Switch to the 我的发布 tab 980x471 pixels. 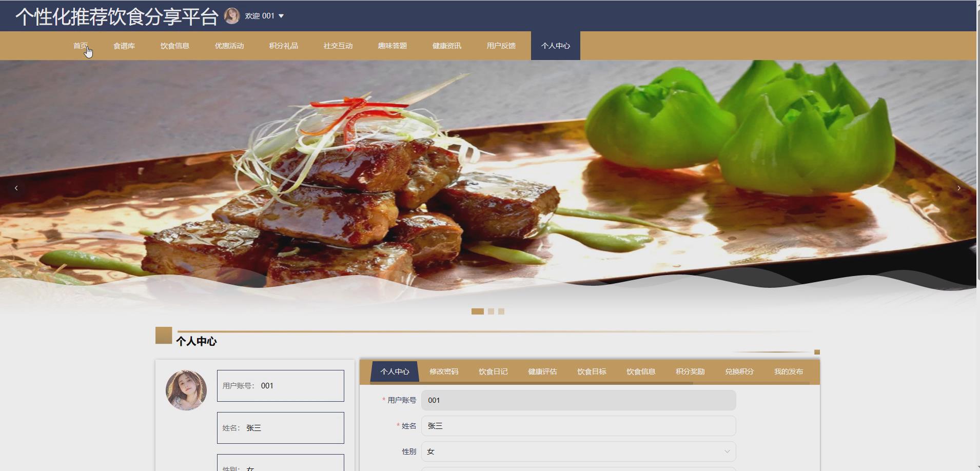(789, 371)
